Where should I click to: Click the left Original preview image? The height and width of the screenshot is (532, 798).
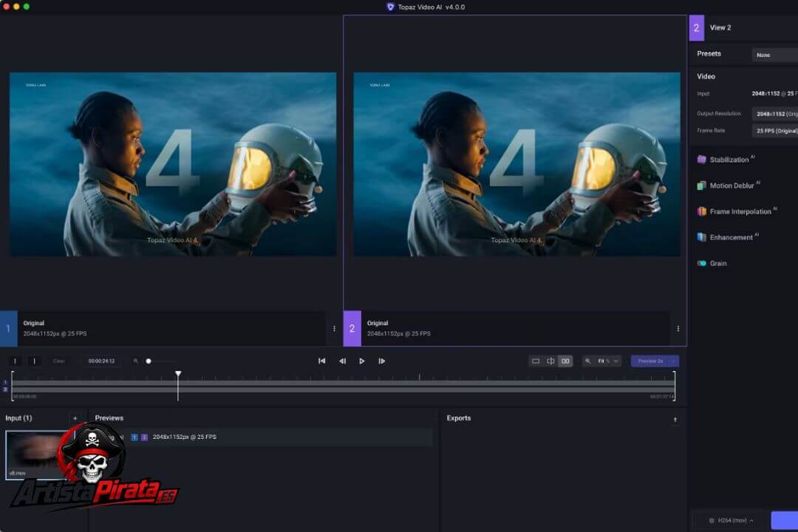(x=173, y=165)
